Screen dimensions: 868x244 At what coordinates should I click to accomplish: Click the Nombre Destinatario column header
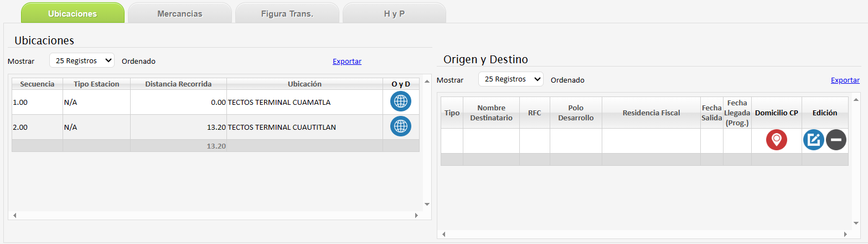click(491, 113)
